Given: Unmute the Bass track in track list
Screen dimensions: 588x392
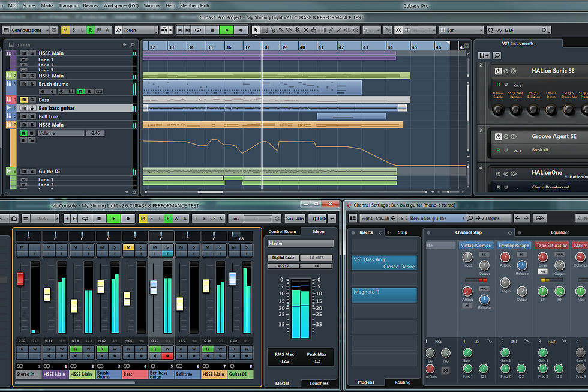Looking at the screenshot, I should pos(23,100).
